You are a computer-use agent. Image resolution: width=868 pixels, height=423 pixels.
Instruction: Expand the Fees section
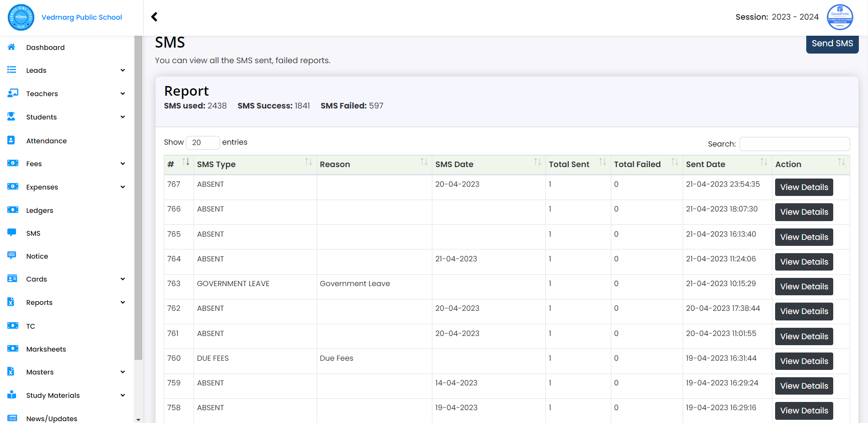[x=123, y=163]
